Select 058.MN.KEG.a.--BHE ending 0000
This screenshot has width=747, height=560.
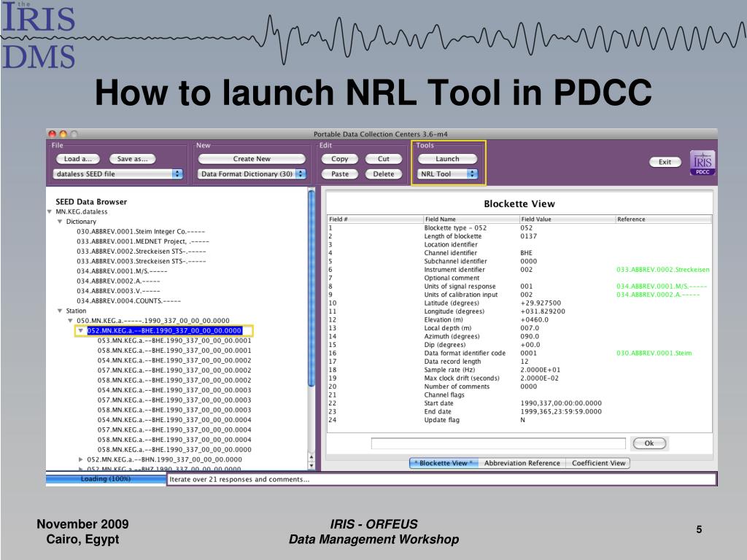coord(174,449)
